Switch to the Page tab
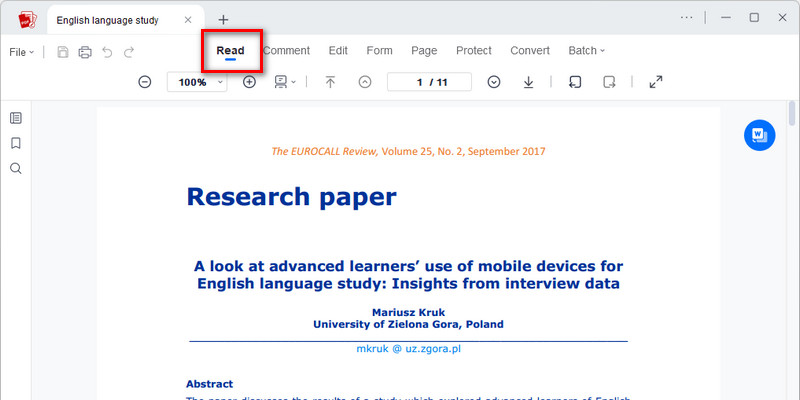This screenshot has height=400, width=800. [424, 51]
